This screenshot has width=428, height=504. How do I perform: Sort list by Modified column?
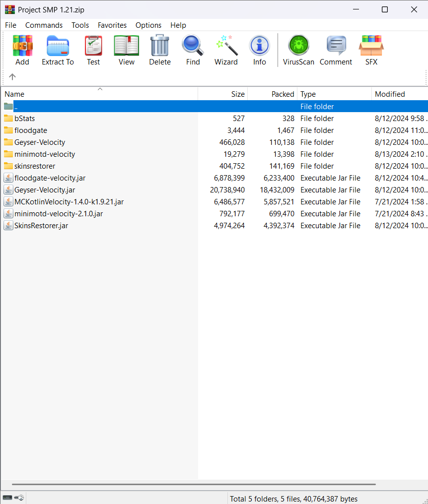tap(400, 94)
